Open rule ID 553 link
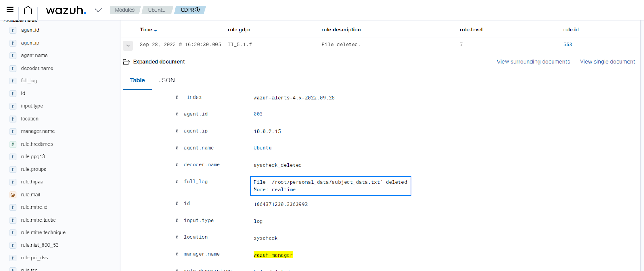Viewport: 644px width, 271px height. coord(568,45)
